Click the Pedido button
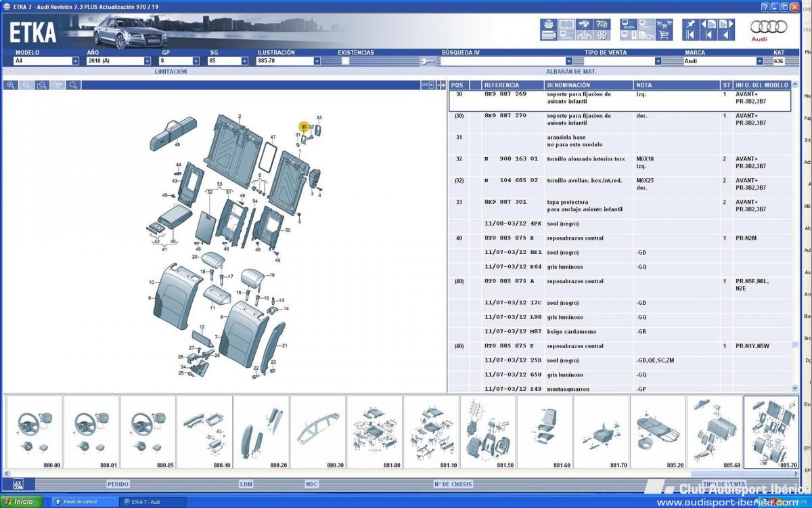Screen dimensions: 812x508 [118, 484]
